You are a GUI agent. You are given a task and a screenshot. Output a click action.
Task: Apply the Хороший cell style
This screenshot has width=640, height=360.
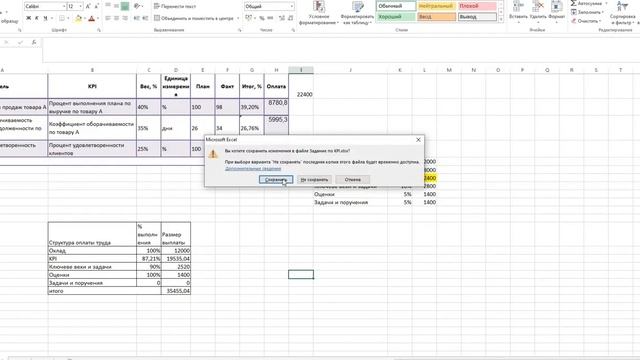pos(396,17)
